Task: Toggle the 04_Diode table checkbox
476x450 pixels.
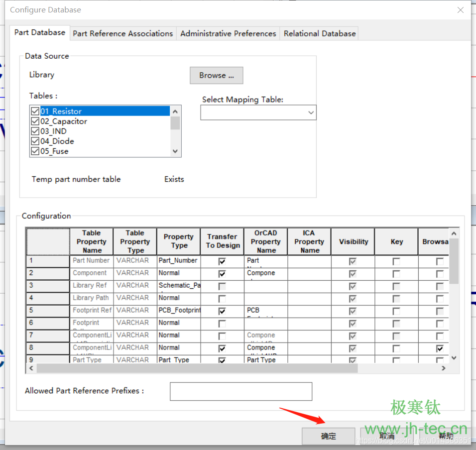Action: tap(35, 141)
